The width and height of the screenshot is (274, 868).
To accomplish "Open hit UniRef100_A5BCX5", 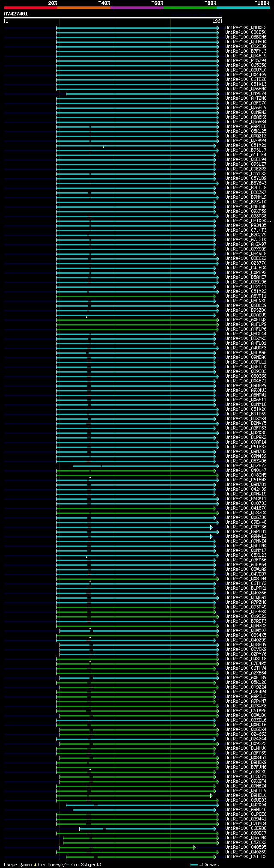I will point(246,772).
